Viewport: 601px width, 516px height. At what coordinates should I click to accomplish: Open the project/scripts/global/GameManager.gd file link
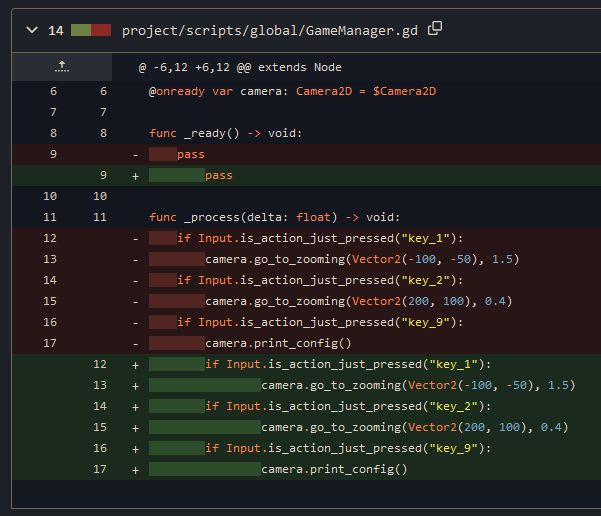270,30
